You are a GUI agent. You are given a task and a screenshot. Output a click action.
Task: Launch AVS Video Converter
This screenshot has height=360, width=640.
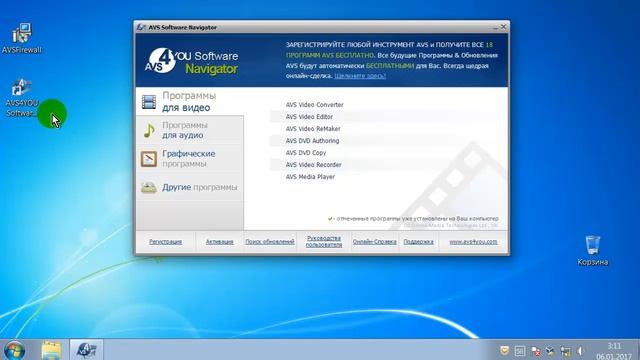click(315, 105)
